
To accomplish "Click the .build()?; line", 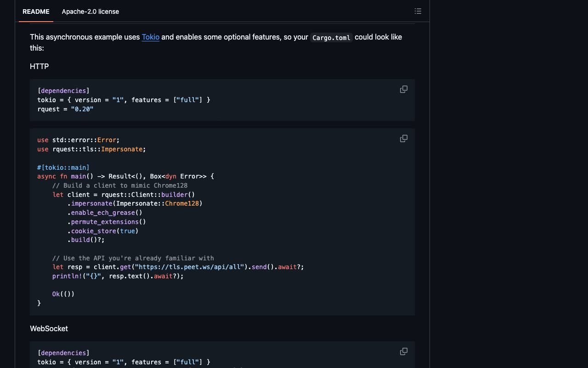I will [x=86, y=240].
